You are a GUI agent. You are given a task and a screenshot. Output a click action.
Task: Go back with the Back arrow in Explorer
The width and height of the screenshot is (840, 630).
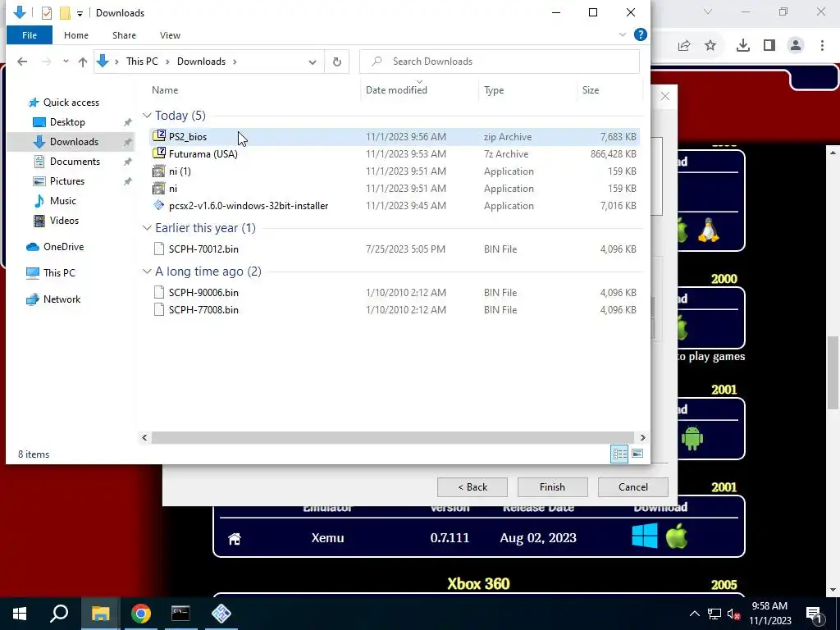coord(22,62)
